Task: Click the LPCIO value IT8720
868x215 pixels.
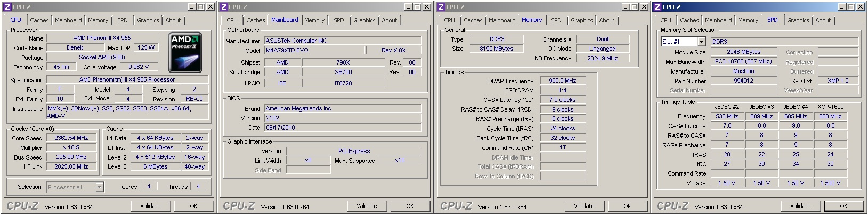Action: [x=343, y=83]
